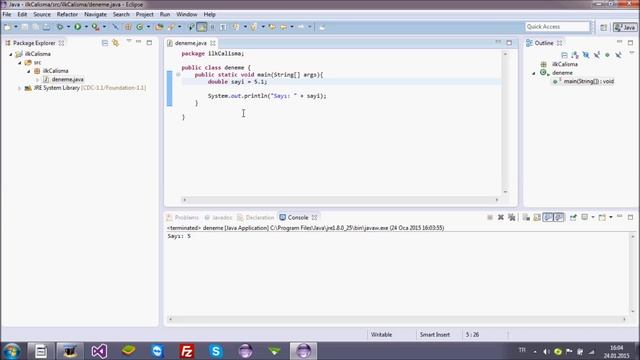This screenshot has width=640, height=360.
Task: Click Collapse All in Package Explorer
Action: [x=105, y=43]
